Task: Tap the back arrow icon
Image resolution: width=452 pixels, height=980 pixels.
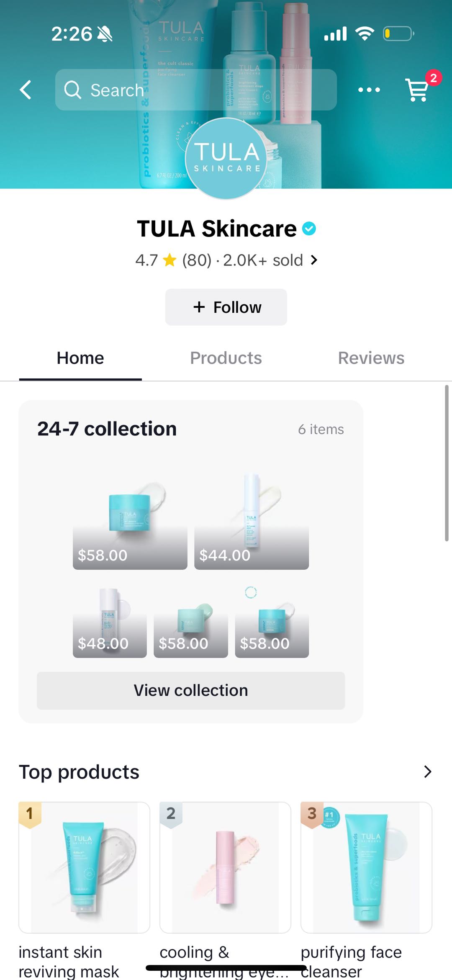Action: pyautogui.click(x=26, y=90)
